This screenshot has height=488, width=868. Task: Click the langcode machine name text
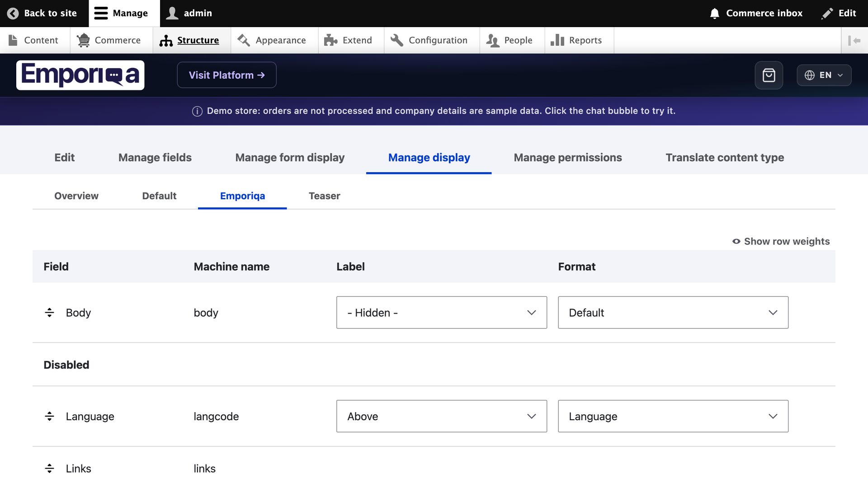(x=216, y=416)
